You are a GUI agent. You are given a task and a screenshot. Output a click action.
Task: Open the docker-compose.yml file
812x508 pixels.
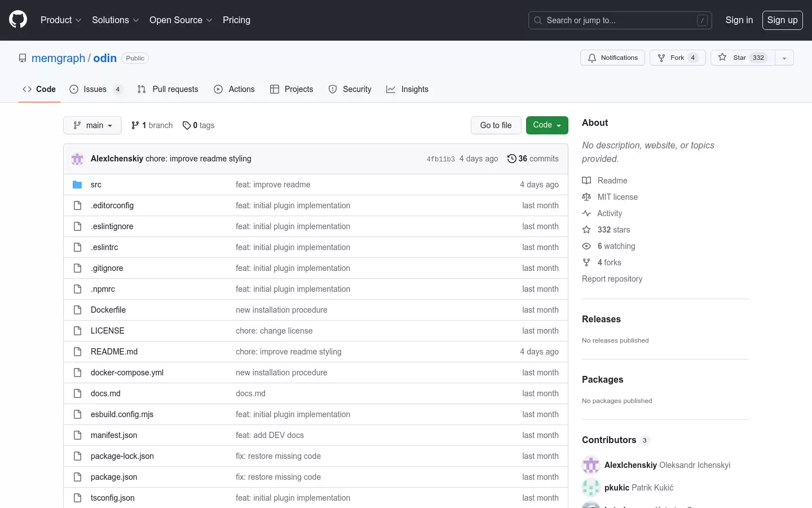[x=127, y=373]
